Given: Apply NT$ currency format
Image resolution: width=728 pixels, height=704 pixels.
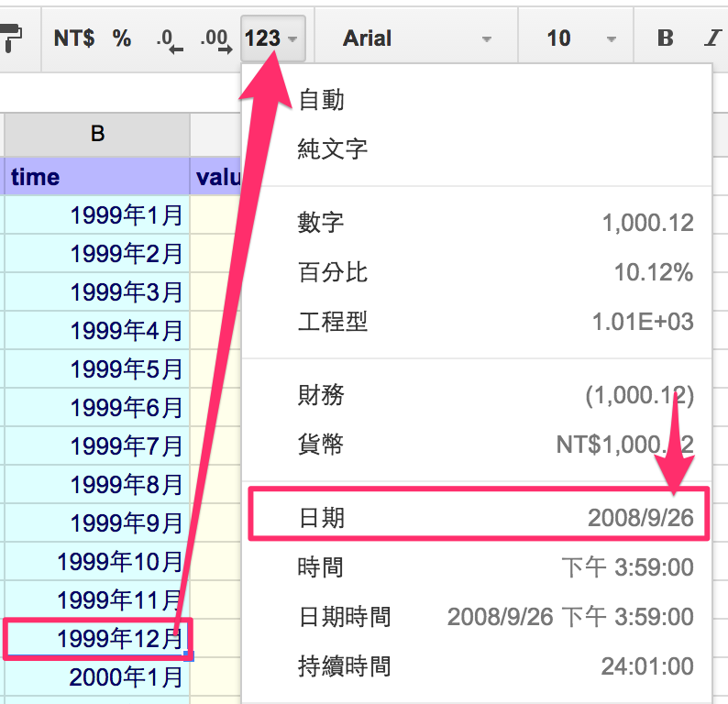Looking at the screenshot, I should (x=74, y=38).
